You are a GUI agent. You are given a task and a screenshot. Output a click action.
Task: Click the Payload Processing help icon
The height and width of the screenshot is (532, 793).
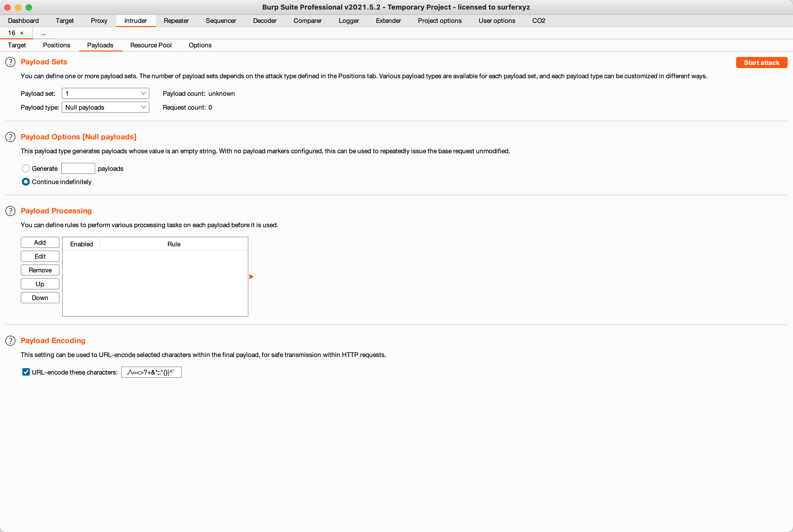coord(11,211)
